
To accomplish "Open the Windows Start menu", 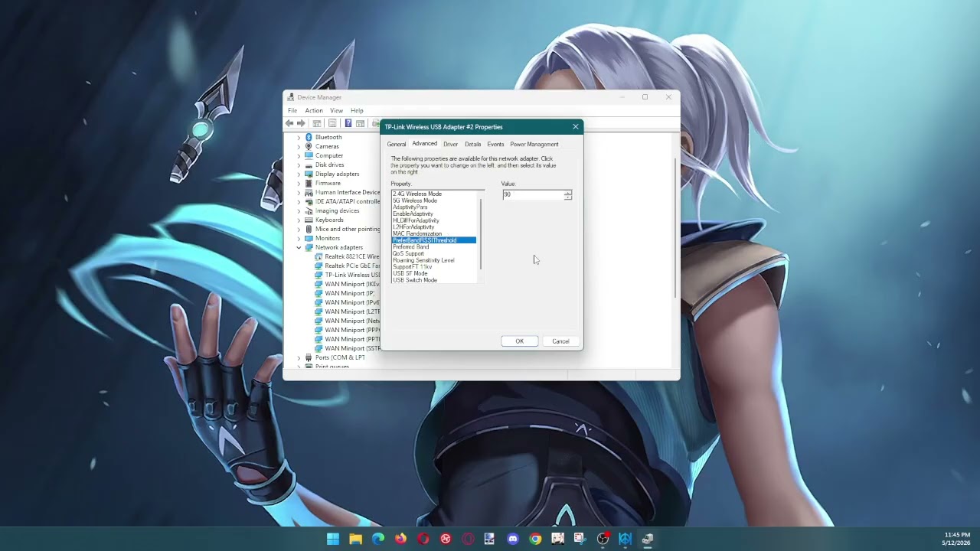I will click(x=333, y=539).
